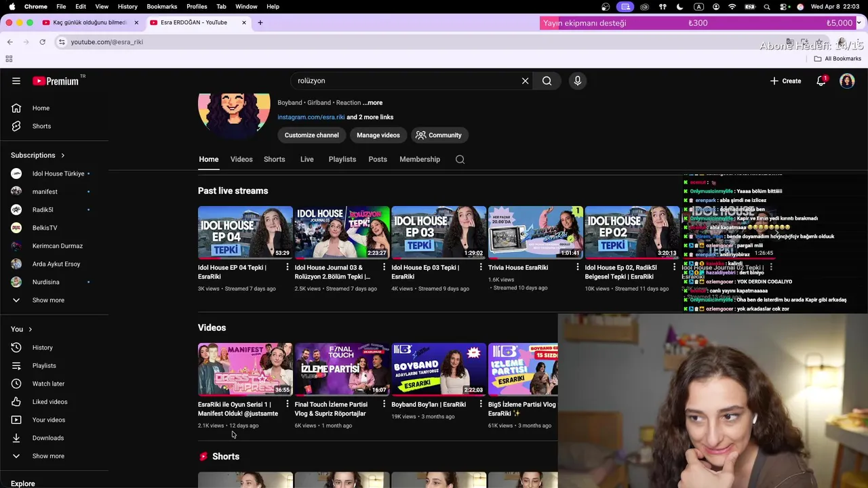This screenshot has height=488, width=868.
Task: Reload the page in Chrome
Action: pos(42,42)
